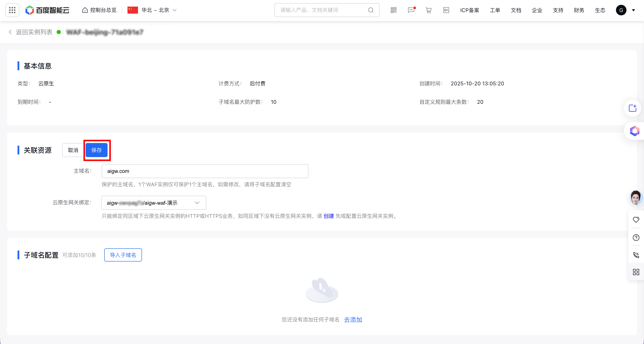Click the 导入子域名 button

coord(123,255)
